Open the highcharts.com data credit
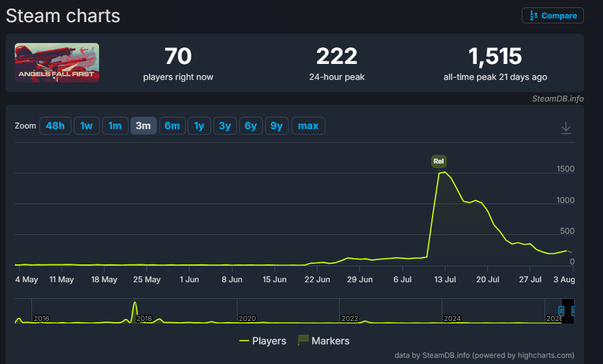The height and width of the screenshot is (364, 603). click(484, 355)
